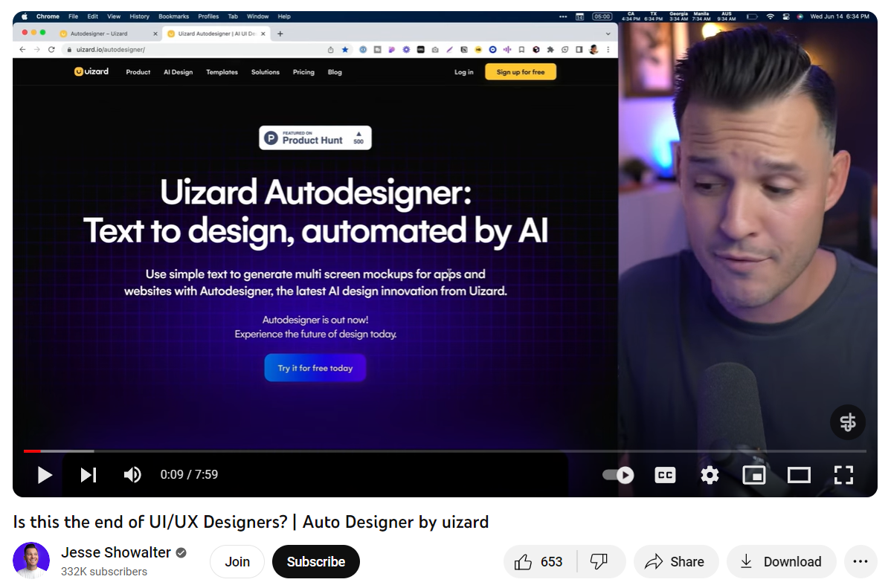Open the Profiles menu
This screenshot has height=588, width=891.
[x=208, y=16]
